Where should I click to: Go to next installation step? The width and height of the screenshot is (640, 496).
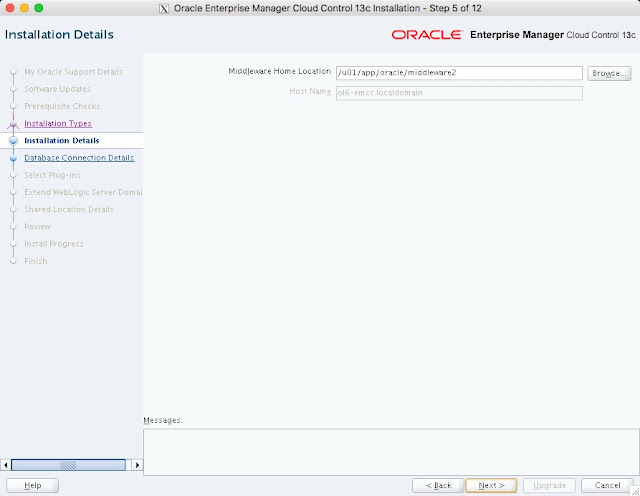pos(491,485)
